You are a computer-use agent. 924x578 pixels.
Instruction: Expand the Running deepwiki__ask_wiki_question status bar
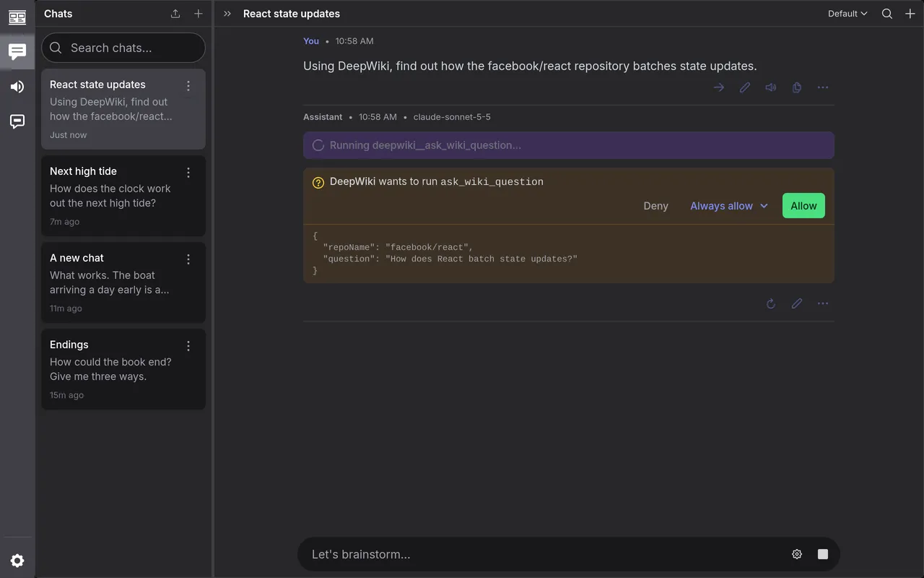coord(569,145)
